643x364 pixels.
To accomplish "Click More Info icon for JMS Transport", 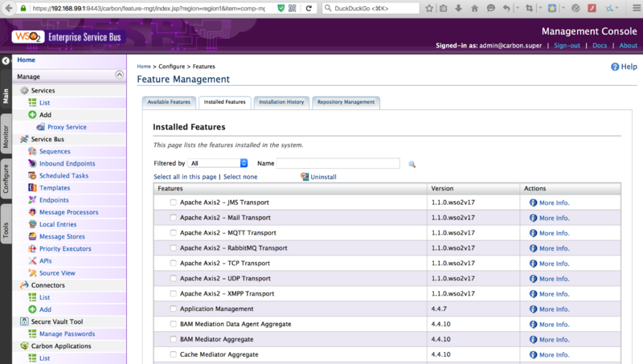I will coord(533,202).
